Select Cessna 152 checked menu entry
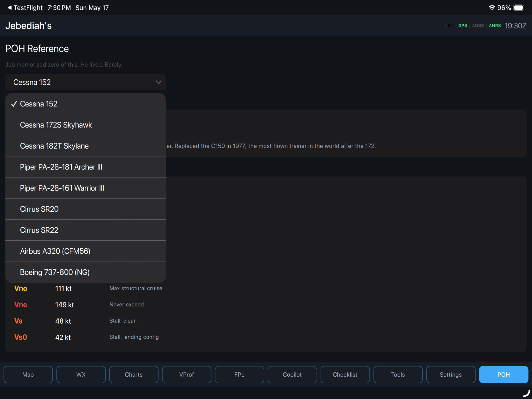The image size is (532, 399). click(85, 104)
